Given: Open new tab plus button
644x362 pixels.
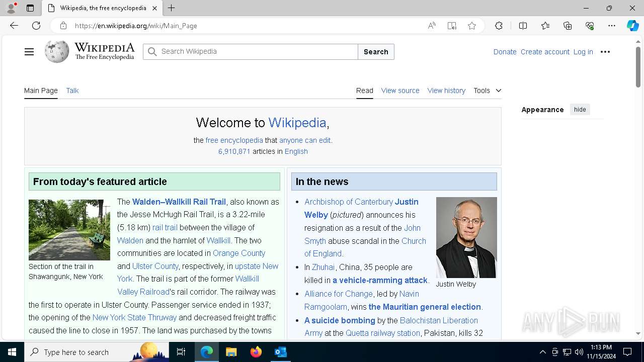Looking at the screenshot, I should click(172, 8).
